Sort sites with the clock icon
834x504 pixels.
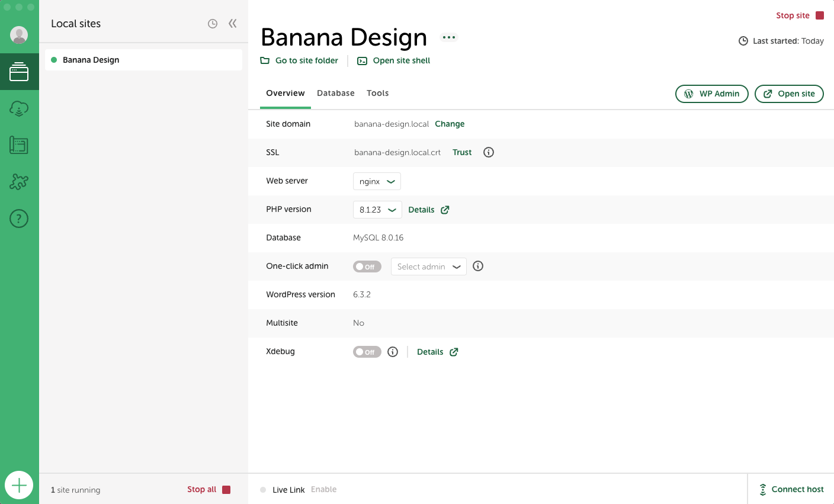[x=213, y=24]
